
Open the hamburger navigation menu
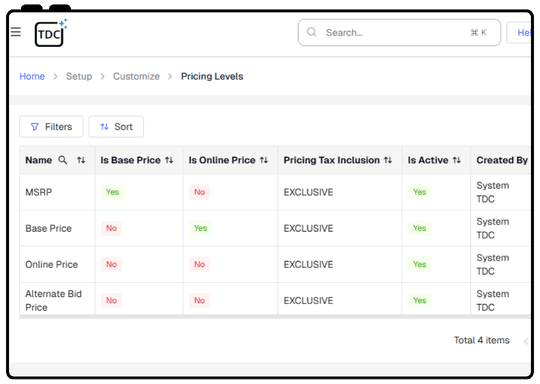coord(15,32)
